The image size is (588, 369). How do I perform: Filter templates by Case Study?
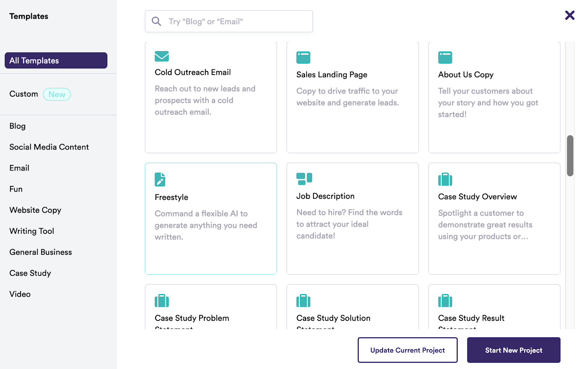click(30, 273)
